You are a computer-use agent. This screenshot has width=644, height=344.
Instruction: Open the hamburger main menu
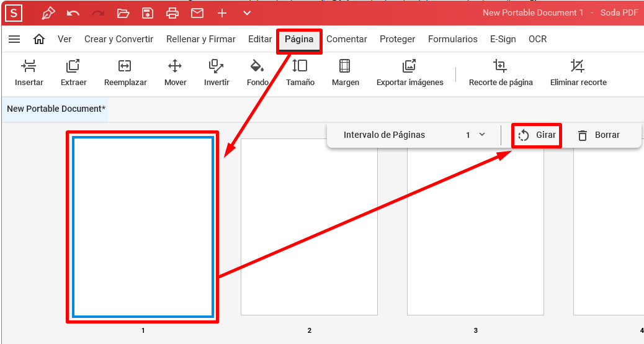tap(14, 39)
